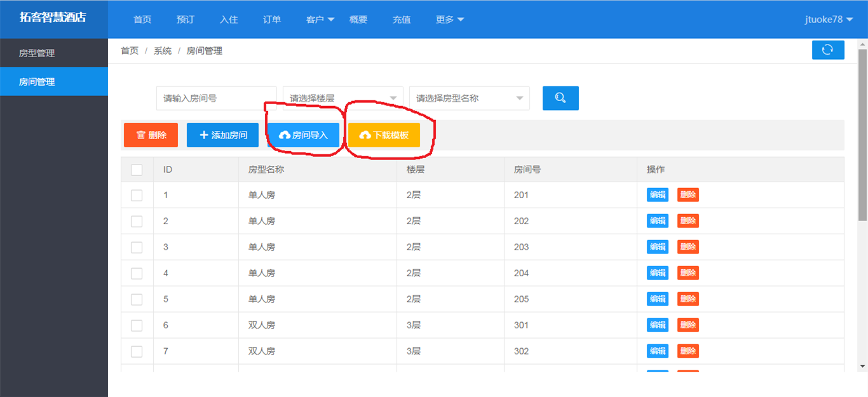868x397 pixels.
Task: Click the 房间导入 button
Action: click(303, 135)
